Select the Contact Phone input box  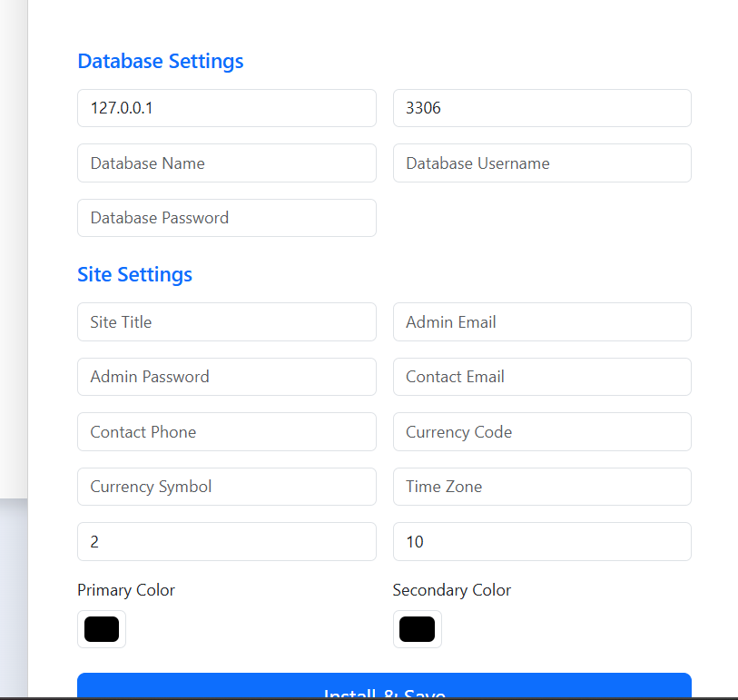226,431
